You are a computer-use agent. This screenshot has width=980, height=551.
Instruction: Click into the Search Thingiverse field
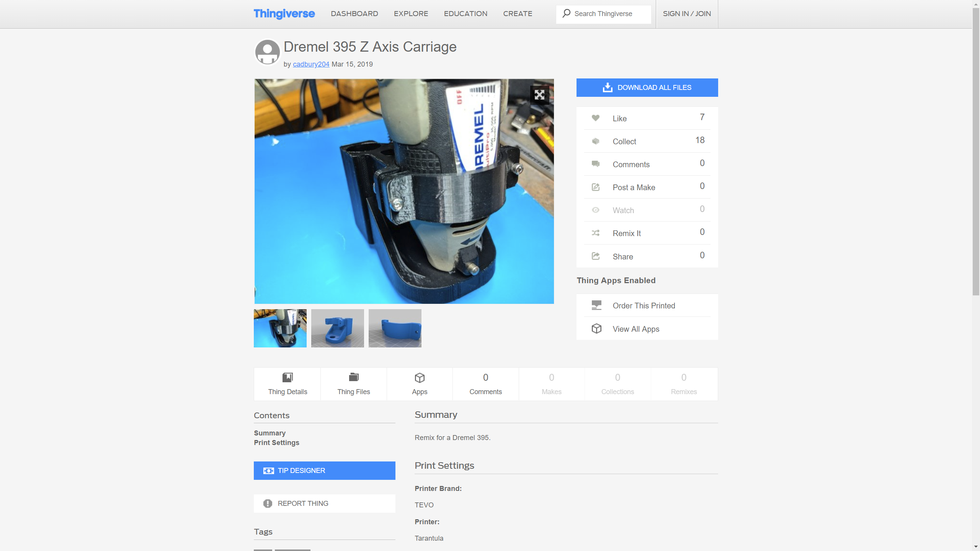pyautogui.click(x=609, y=14)
